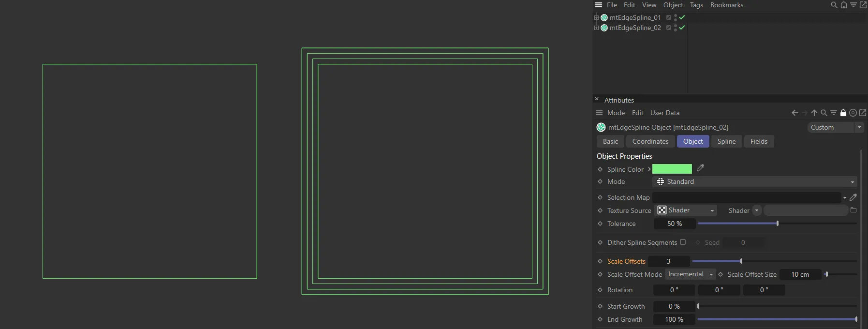The width and height of the screenshot is (868, 329).
Task: Click the Scale Offsets slider handle
Action: [x=741, y=261]
